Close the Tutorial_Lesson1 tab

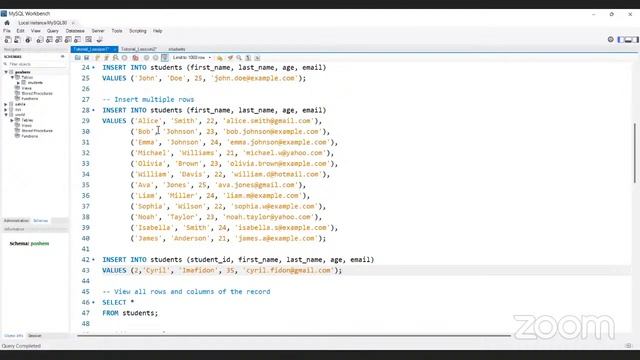tap(115, 49)
